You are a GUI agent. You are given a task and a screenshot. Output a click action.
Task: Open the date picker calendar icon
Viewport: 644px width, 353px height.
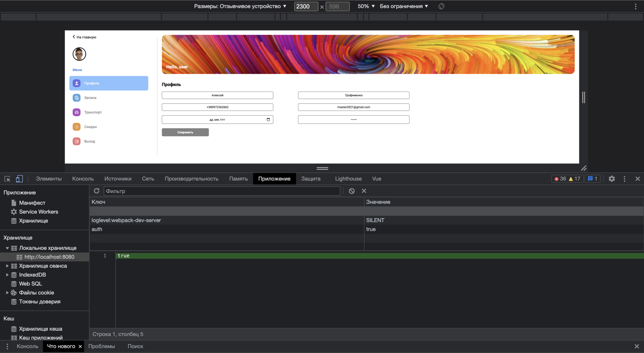pos(268,119)
